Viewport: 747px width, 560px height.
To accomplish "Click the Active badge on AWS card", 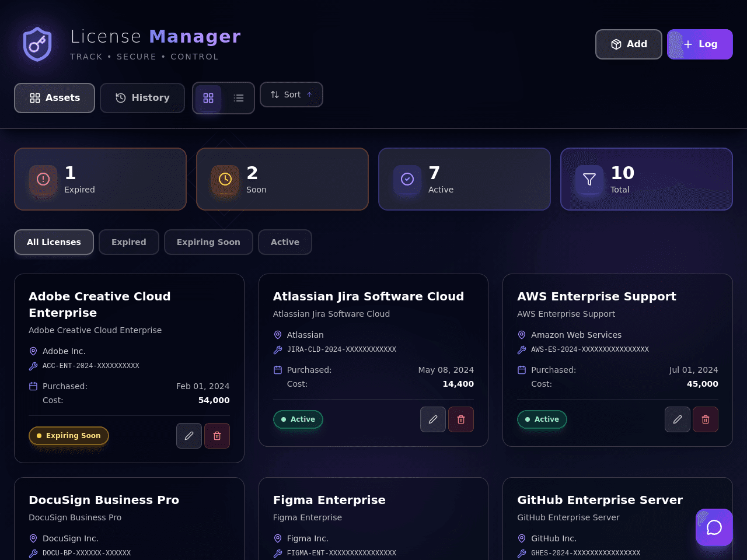I will 542,419.
